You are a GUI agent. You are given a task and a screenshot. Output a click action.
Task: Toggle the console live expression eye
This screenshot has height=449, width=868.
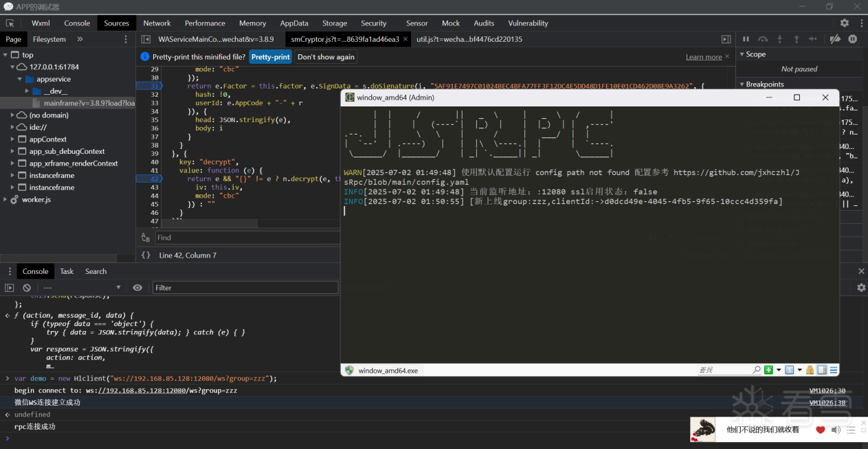pyautogui.click(x=137, y=288)
